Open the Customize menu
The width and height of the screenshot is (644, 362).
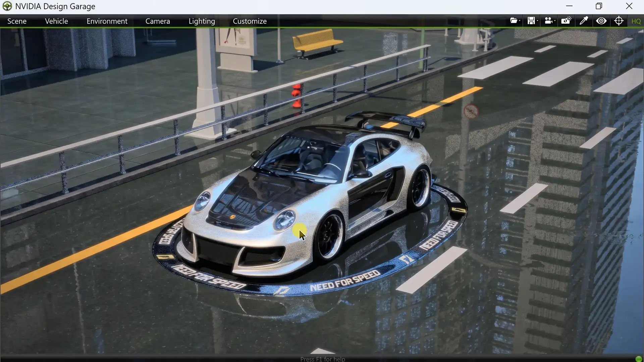[x=250, y=21]
